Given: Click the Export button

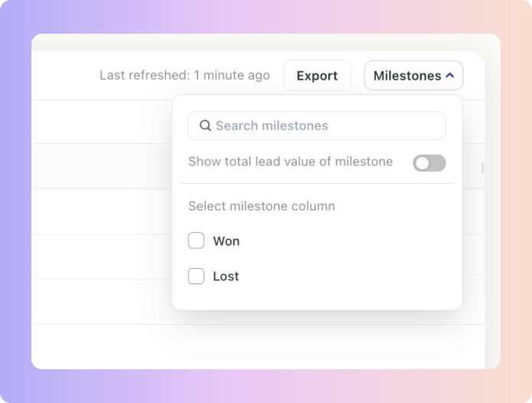Looking at the screenshot, I should [x=317, y=75].
